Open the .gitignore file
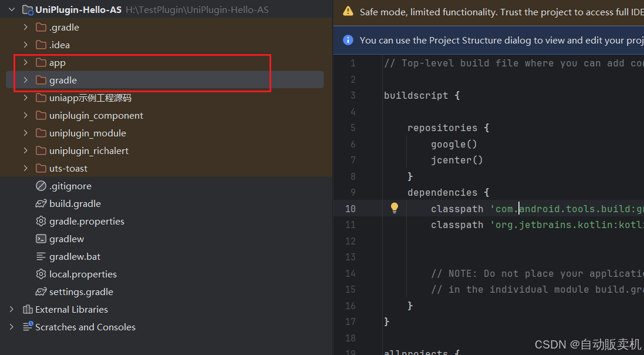 coord(70,186)
